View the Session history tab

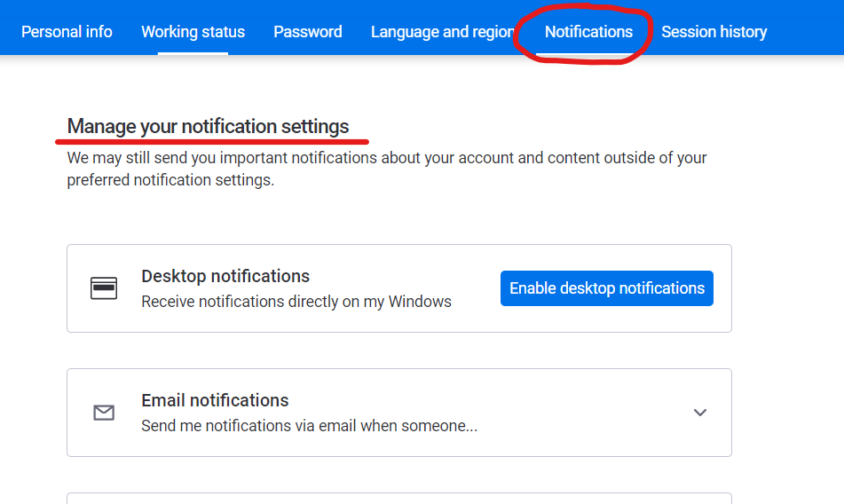pos(714,32)
